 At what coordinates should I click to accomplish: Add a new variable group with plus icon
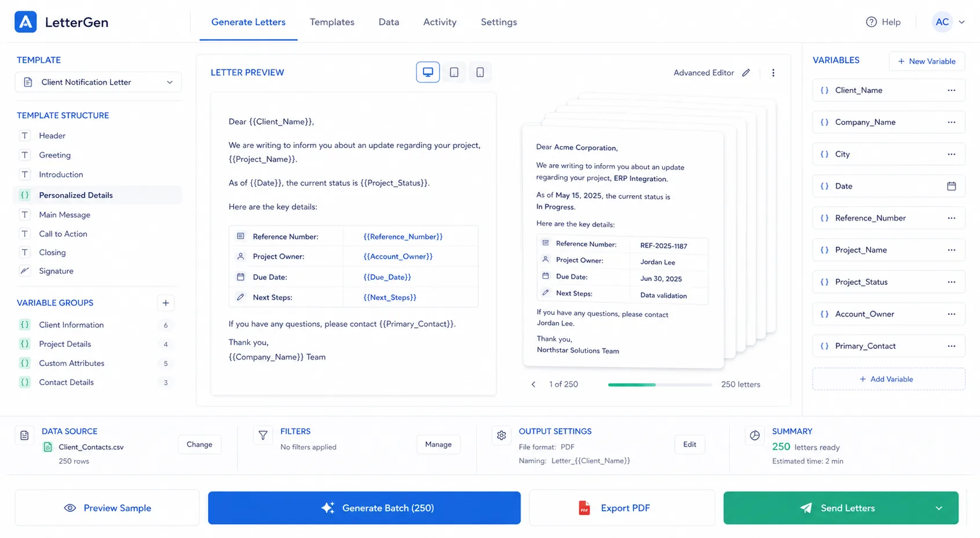point(166,303)
